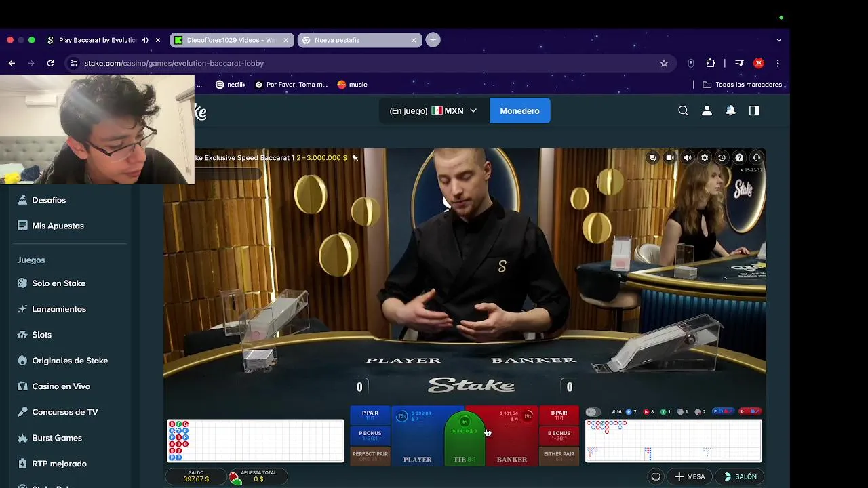Screen dimensions: 868x488
Task: Open Concursos de TV category
Action: point(65,412)
